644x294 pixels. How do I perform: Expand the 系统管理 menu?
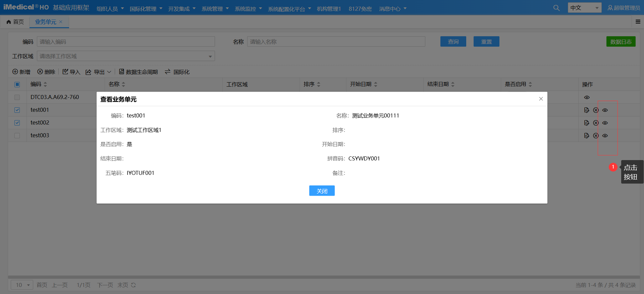tap(215, 8)
